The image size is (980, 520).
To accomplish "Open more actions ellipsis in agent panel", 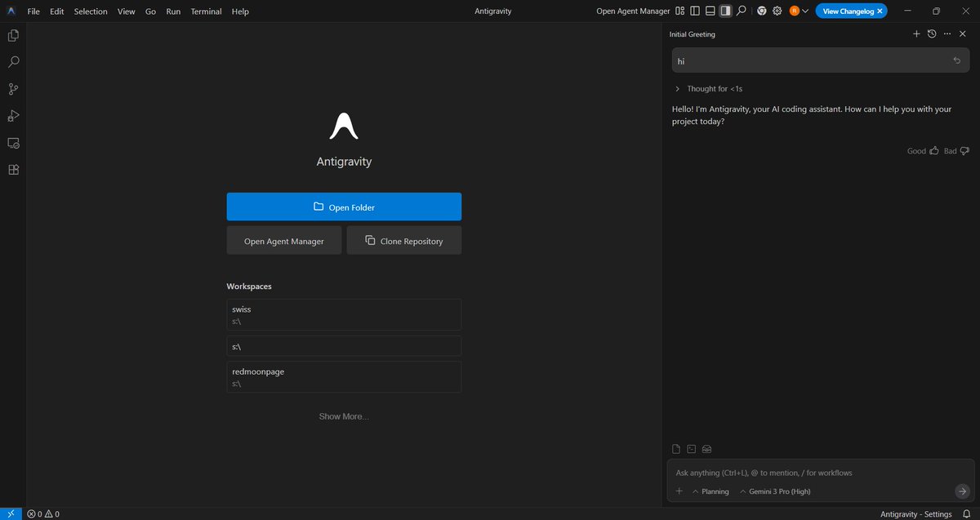I will click(x=947, y=34).
